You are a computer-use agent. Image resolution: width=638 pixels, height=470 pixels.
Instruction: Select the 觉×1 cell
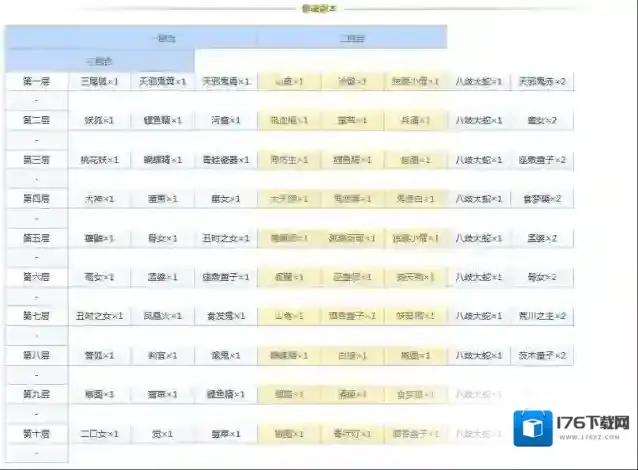click(162, 434)
